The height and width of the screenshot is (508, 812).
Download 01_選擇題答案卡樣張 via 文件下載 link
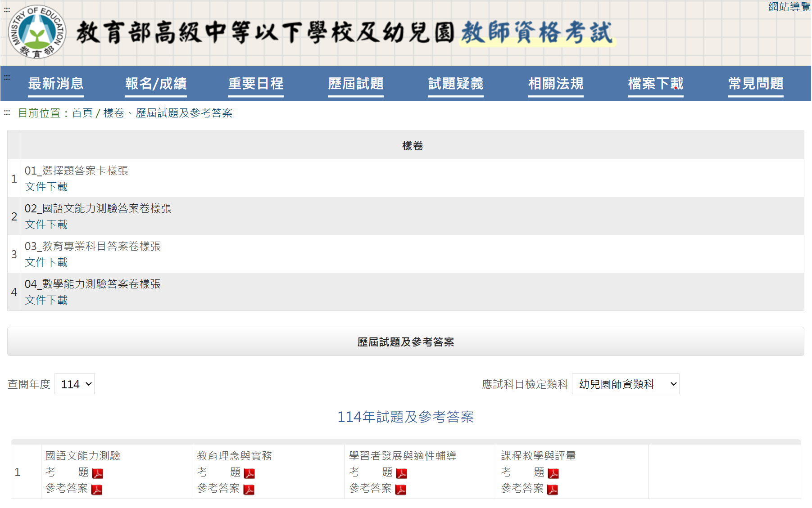point(45,187)
